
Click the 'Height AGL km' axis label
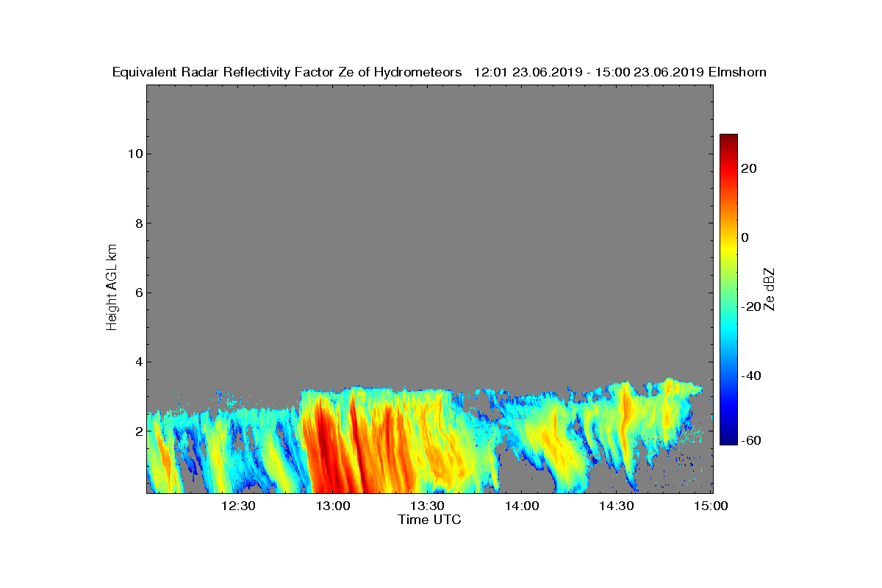112,289
